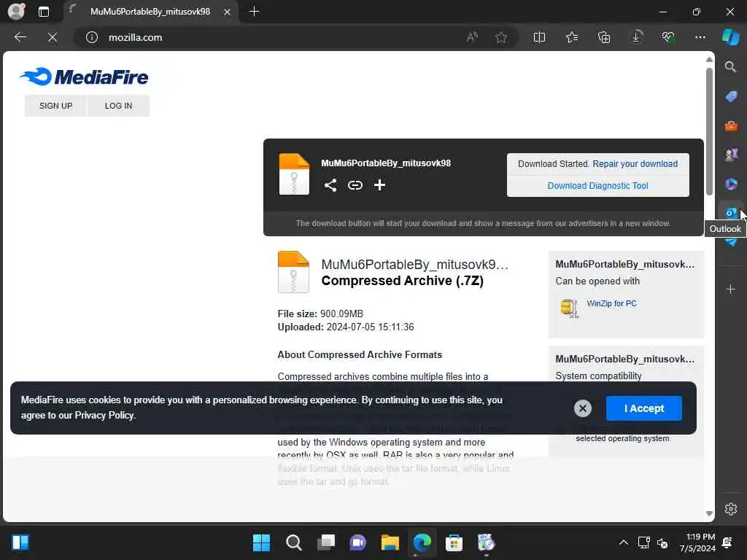Select File size 900.09MB text
747x560 pixels.
[320, 314]
